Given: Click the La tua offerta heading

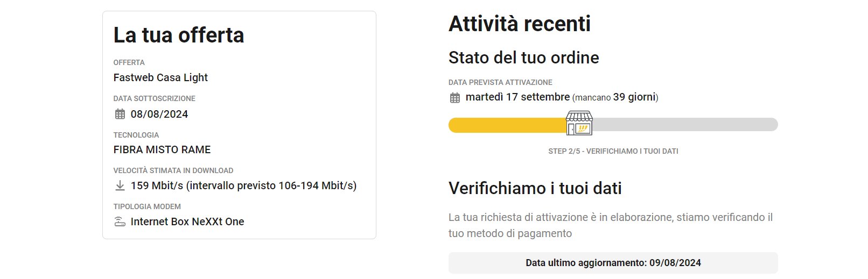Looking at the screenshot, I should 179,35.
